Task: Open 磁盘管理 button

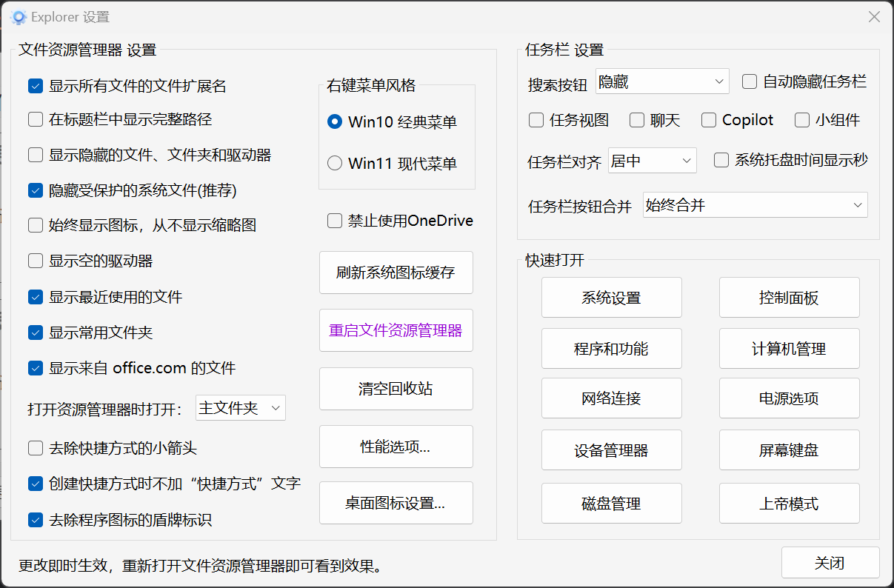Action: [x=612, y=504]
